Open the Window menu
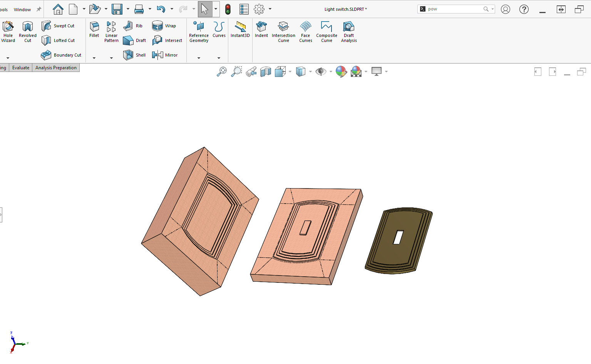 22,9
